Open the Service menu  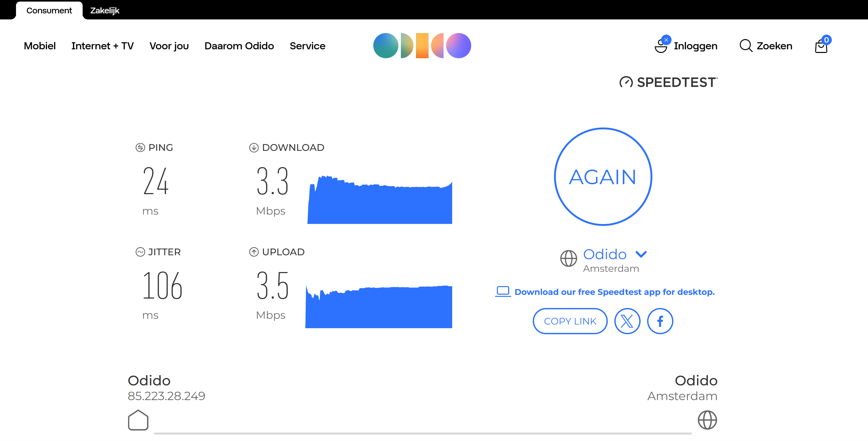[x=308, y=46]
